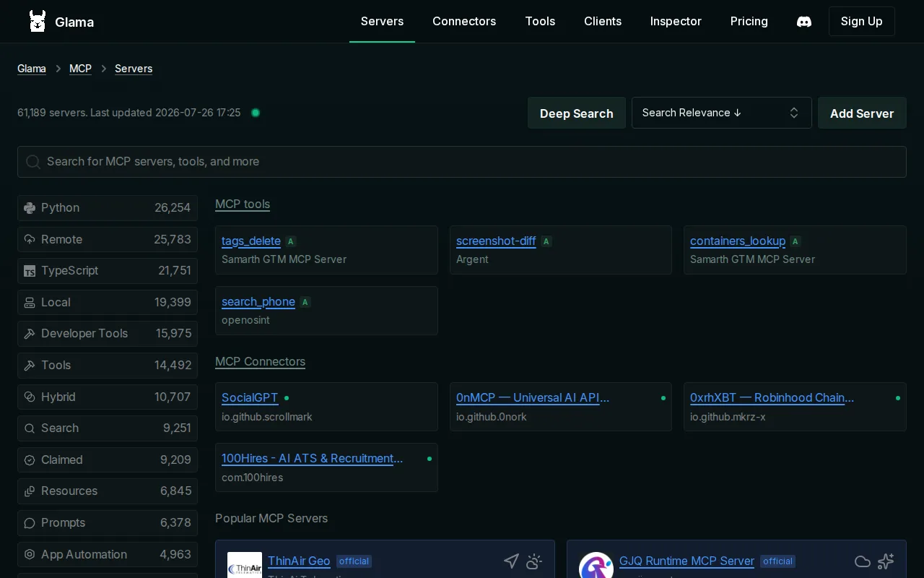Click the Resources filter icon
Screen dimensions: 924x578
click(x=30, y=491)
